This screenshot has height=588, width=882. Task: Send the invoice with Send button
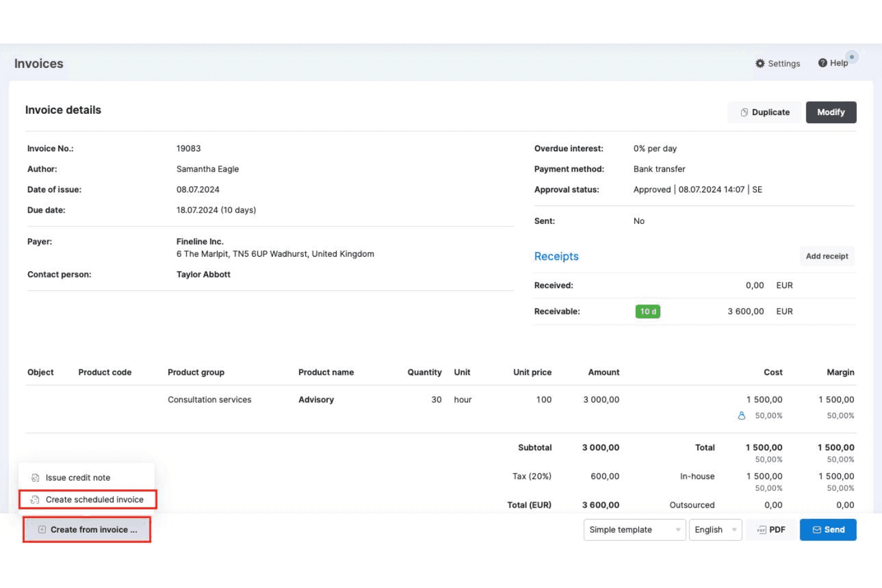(x=828, y=530)
